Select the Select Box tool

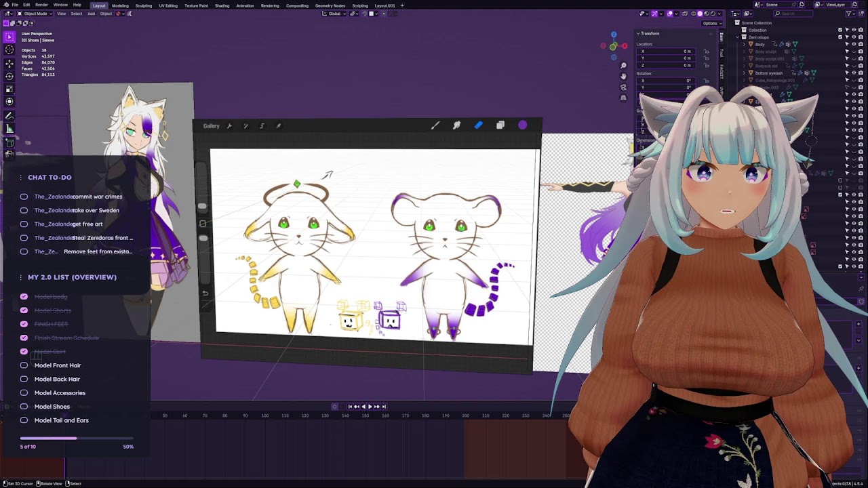9,37
